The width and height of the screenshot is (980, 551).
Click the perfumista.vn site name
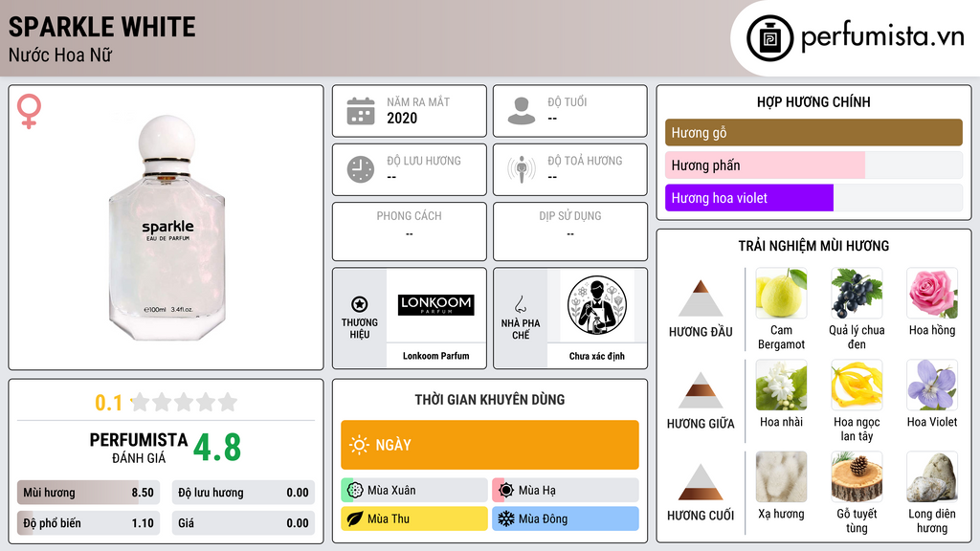[x=882, y=36]
